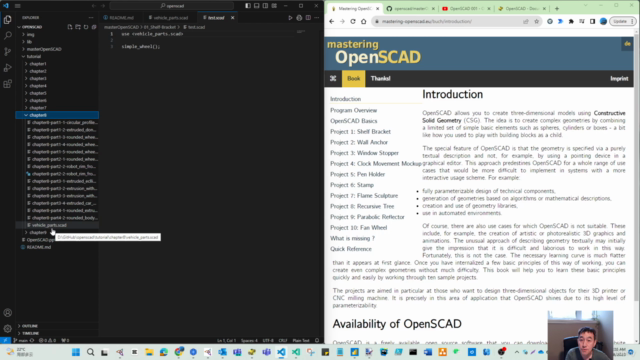Expand the OUTLINE section

[x=29, y=326]
